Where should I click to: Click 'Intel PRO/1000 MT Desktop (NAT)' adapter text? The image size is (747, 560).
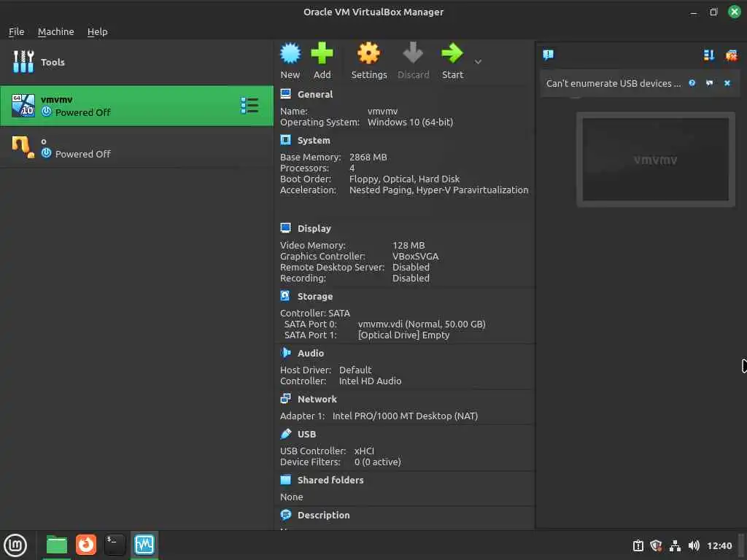pos(405,416)
